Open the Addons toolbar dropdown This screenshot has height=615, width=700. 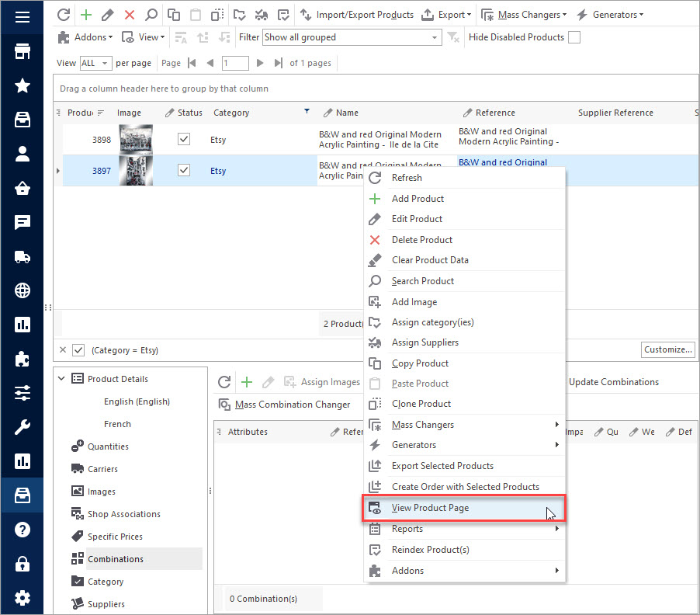click(85, 37)
